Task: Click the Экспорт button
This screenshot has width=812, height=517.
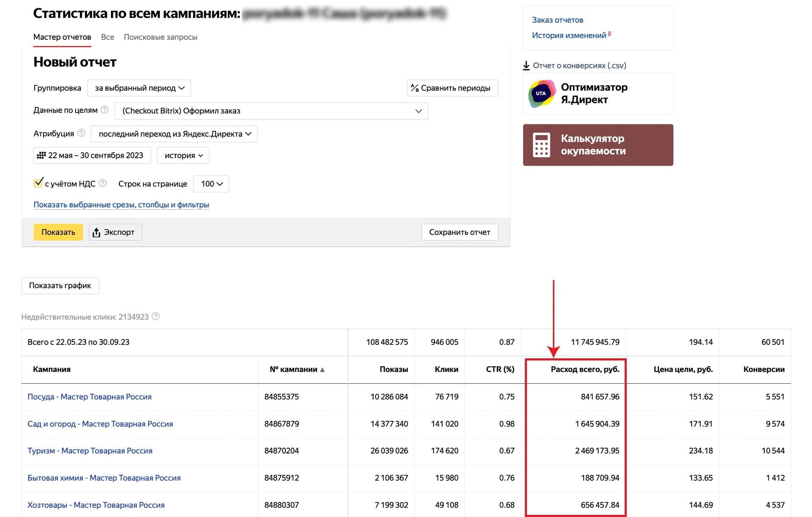Action: pyautogui.click(x=115, y=232)
